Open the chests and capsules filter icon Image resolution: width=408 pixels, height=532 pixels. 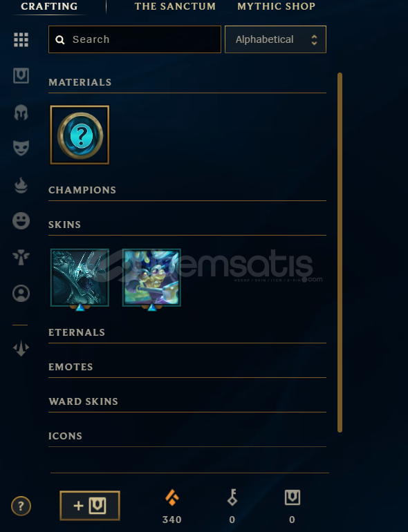21,76
